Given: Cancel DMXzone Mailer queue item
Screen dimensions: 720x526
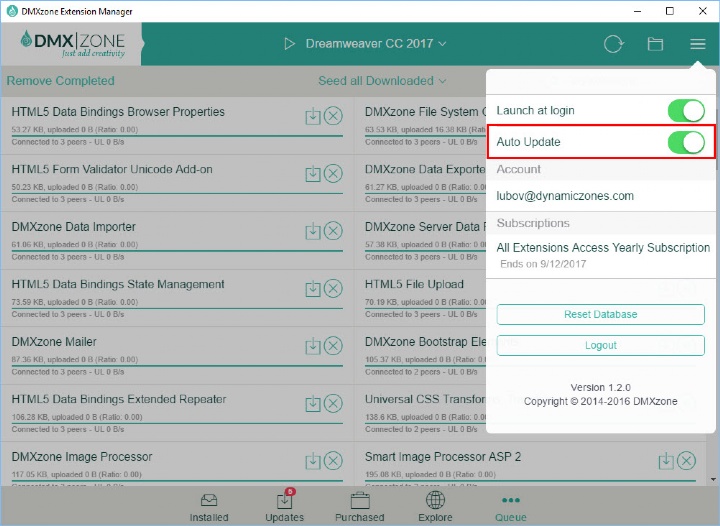Looking at the screenshot, I should coord(333,346).
